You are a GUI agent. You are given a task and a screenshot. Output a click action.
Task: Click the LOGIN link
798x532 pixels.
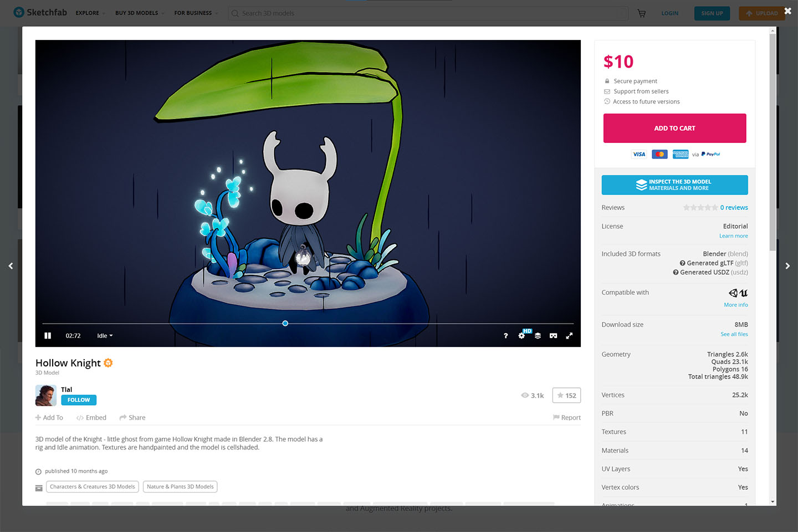[669, 13]
